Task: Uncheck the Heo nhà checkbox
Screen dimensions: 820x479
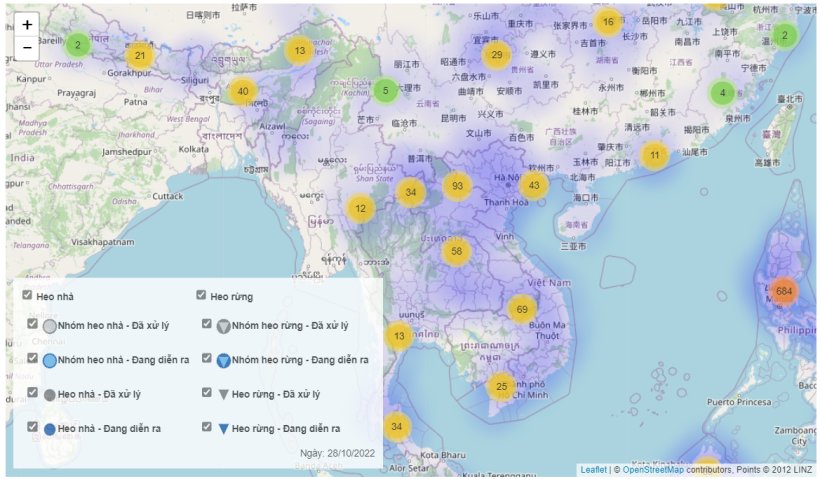Action: pos(27,295)
